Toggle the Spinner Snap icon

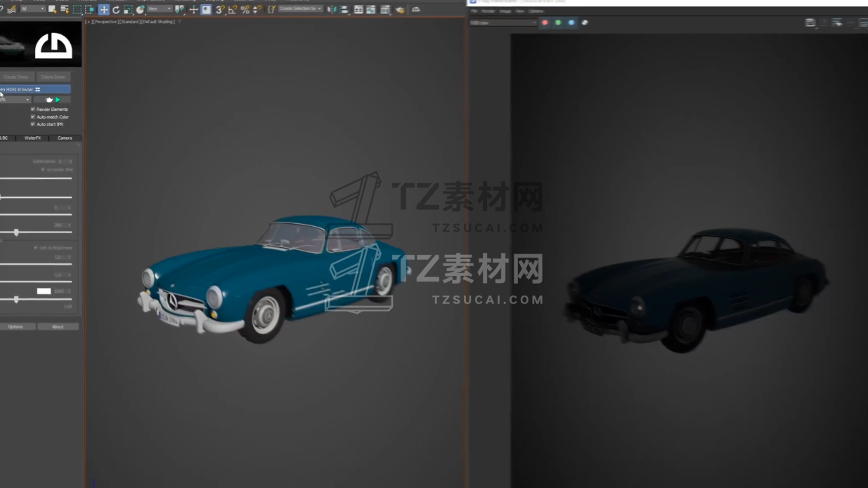[257, 9]
